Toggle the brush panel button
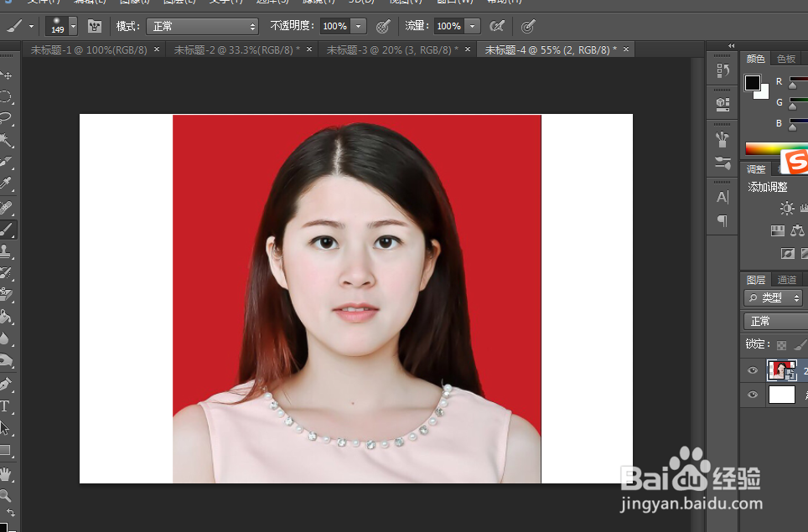The width and height of the screenshot is (808, 532). (x=95, y=26)
